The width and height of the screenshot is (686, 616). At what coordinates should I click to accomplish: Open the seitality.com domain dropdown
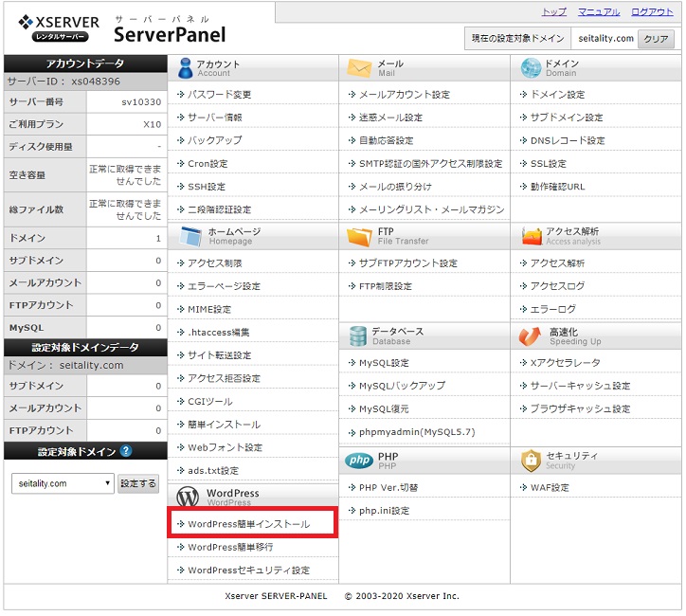click(x=63, y=483)
